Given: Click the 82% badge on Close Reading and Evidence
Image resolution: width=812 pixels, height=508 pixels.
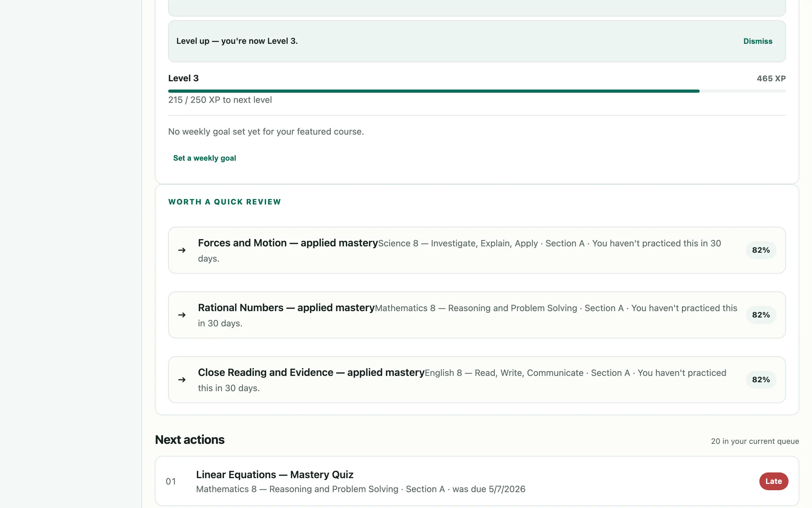Looking at the screenshot, I should click(761, 380).
